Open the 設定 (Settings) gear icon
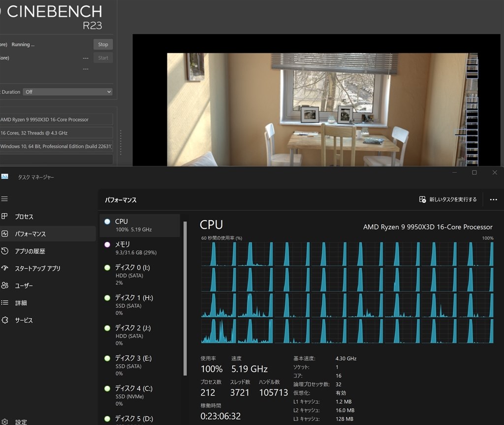Screen dimensions: 504x425 4,422
